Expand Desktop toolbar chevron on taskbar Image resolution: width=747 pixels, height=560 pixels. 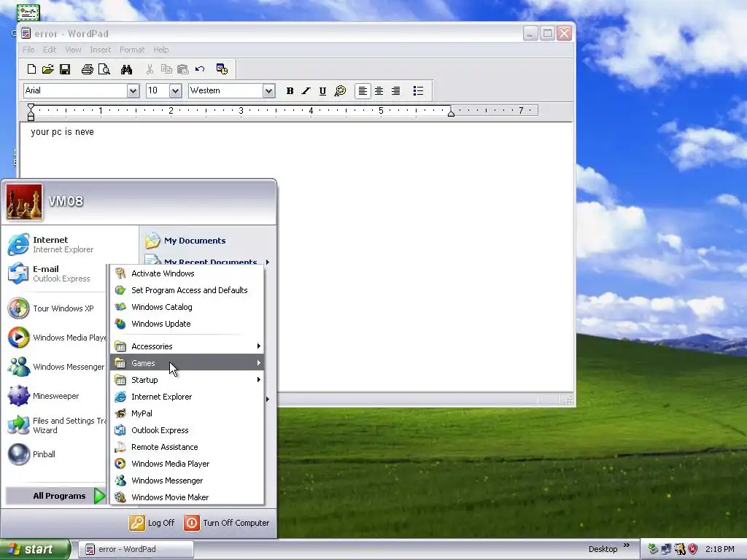pyautogui.click(x=627, y=545)
